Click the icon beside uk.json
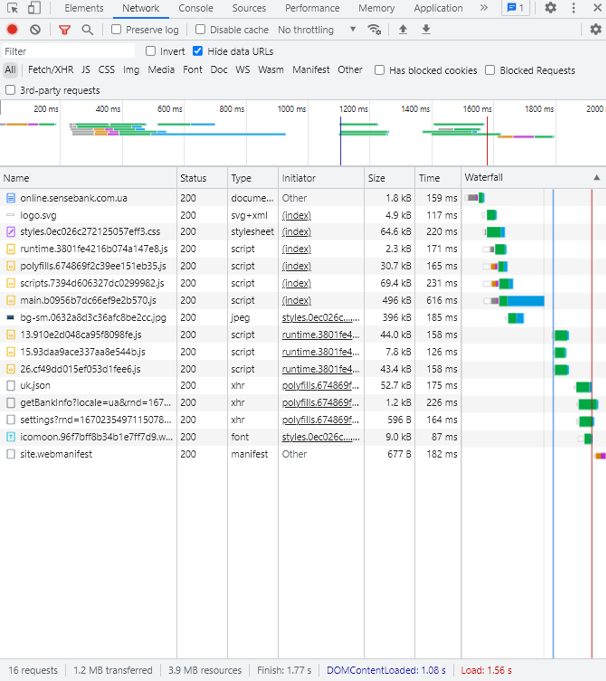 coord(11,386)
